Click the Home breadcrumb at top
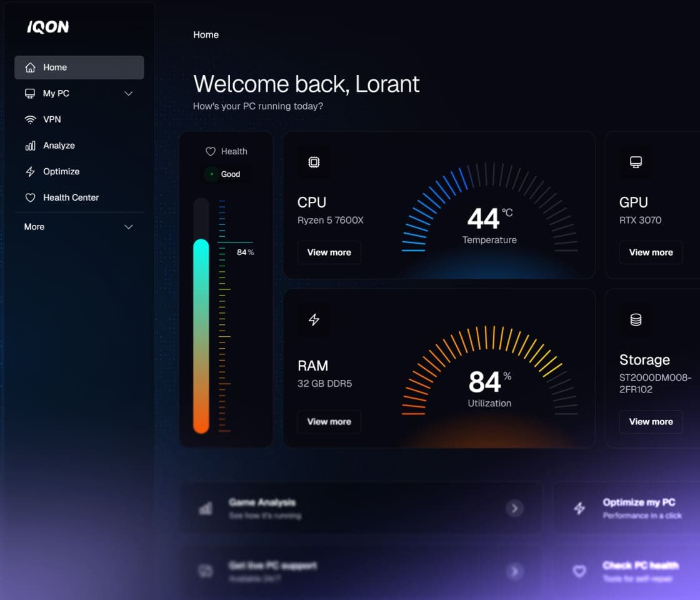The width and height of the screenshot is (700, 600). pos(206,34)
